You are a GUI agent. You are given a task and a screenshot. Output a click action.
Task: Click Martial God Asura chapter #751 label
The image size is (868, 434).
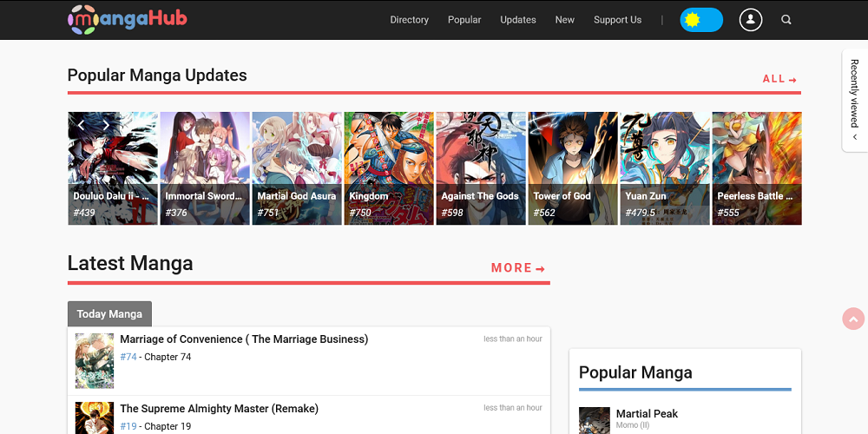click(268, 213)
